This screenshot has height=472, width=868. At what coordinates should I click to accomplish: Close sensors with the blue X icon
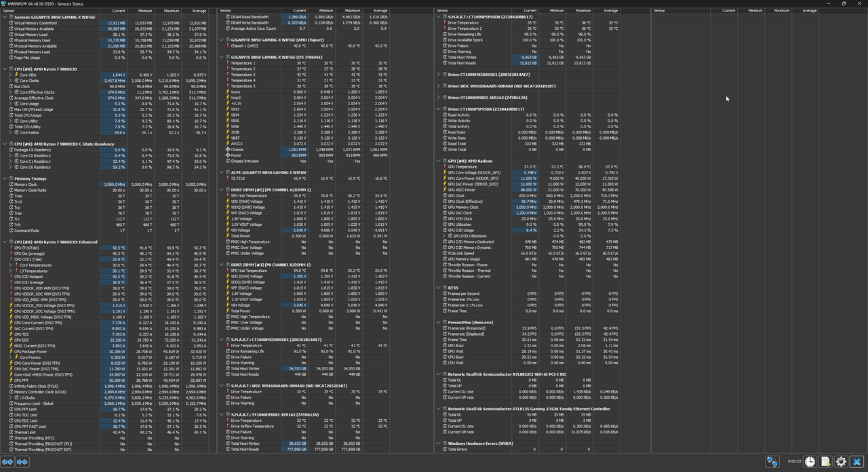pyautogui.click(x=857, y=462)
